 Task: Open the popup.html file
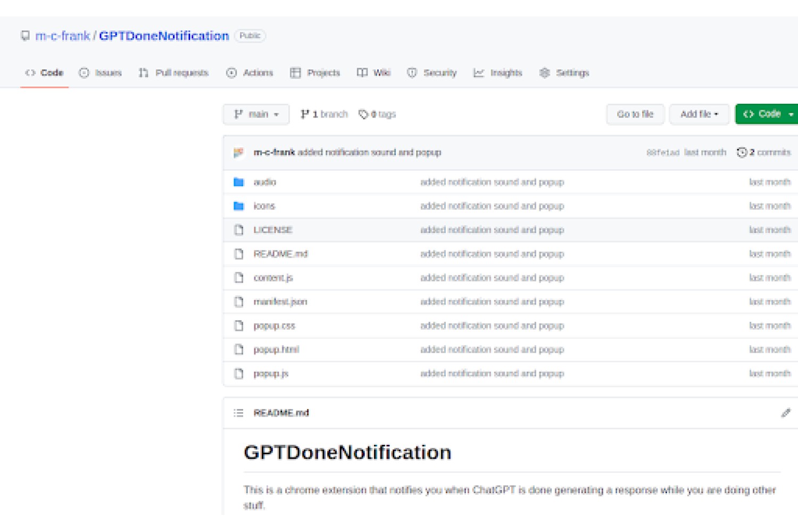pos(276,350)
